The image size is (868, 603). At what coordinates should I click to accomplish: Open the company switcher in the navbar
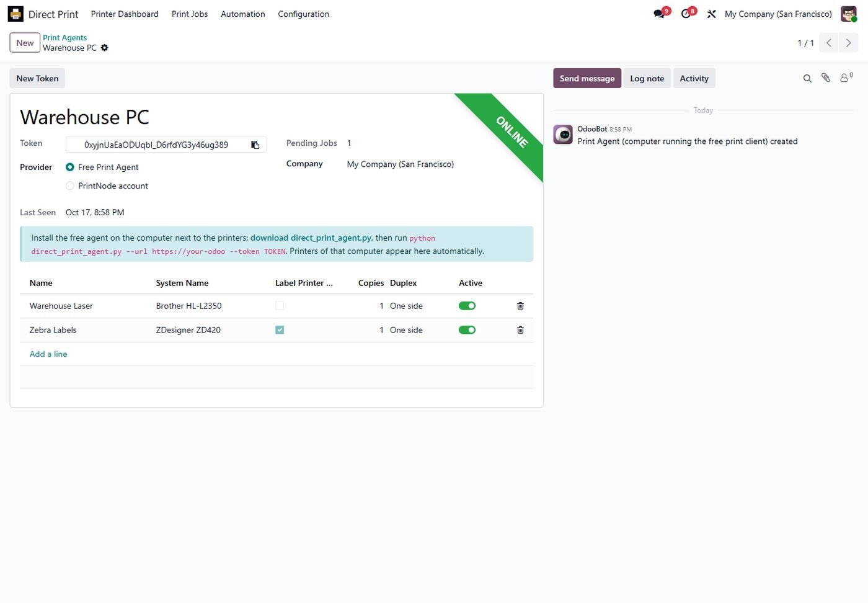coord(778,14)
